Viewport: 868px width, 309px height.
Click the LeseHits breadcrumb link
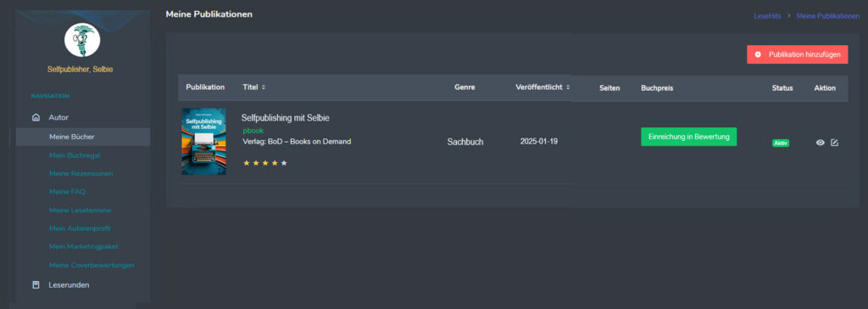(x=767, y=16)
